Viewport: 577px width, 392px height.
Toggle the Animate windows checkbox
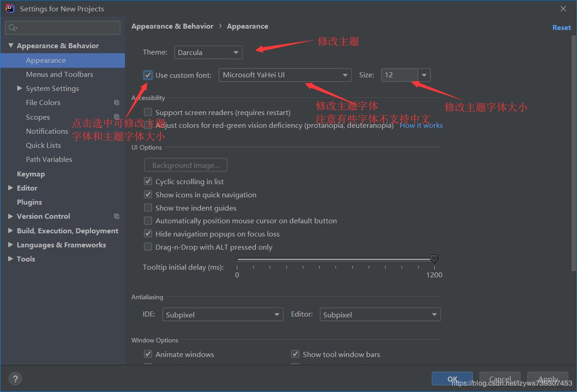point(148,354)
